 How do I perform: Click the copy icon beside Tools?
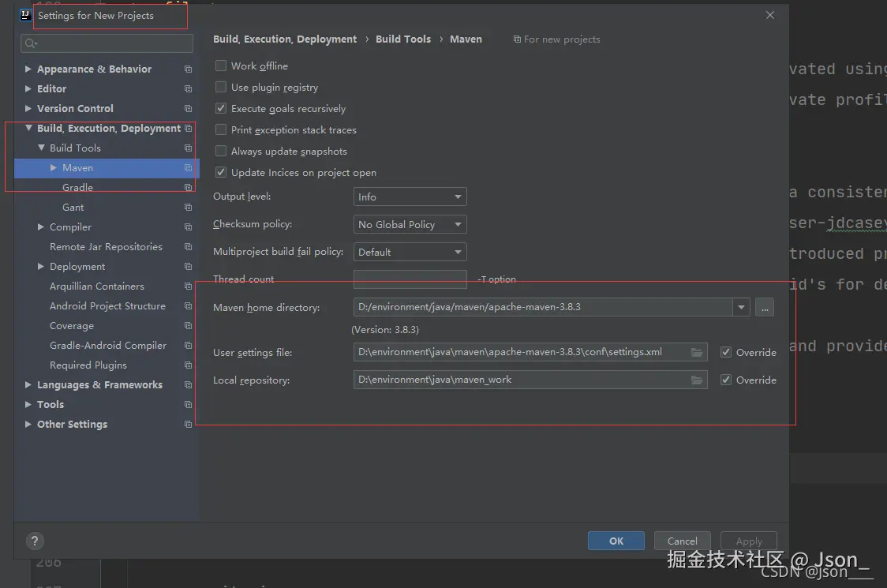point(189,405)
